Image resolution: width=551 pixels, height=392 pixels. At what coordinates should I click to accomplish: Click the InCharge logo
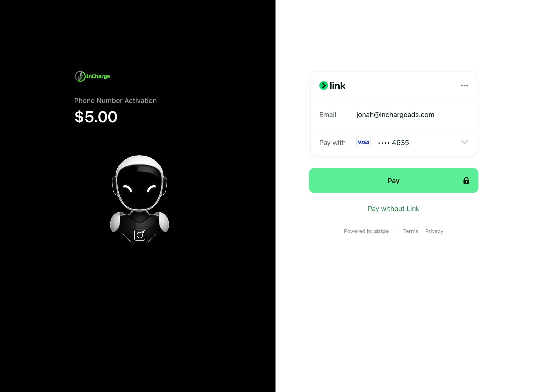[x=92, y=76]
